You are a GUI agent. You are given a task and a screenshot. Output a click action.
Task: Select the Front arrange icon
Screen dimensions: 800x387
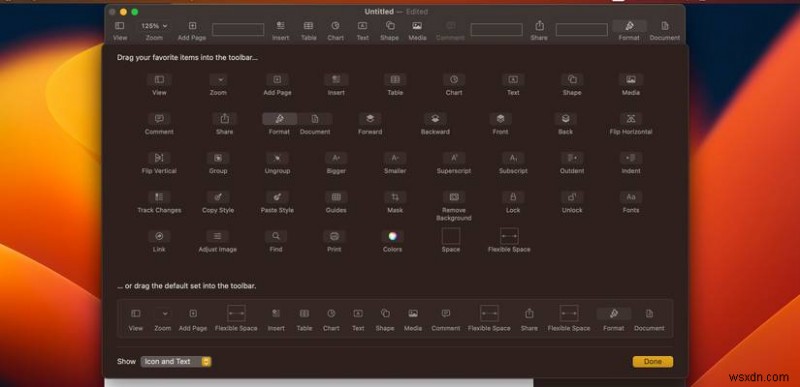click(x=500, y=119)
